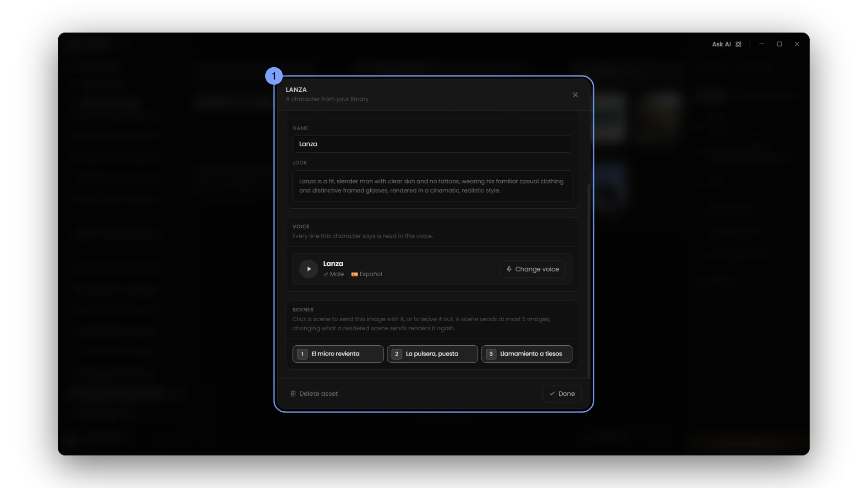Close the Lanza character dialog

click(x=575, y=95)
